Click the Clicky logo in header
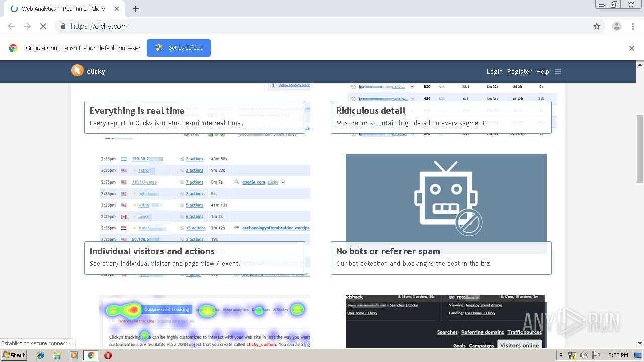 pyautogui.click(x=88, y=71)
